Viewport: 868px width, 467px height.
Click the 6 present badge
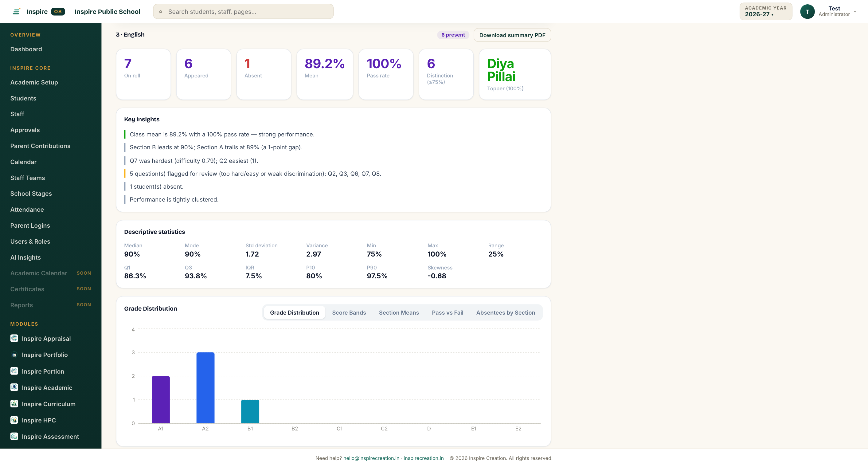[453, 35]
